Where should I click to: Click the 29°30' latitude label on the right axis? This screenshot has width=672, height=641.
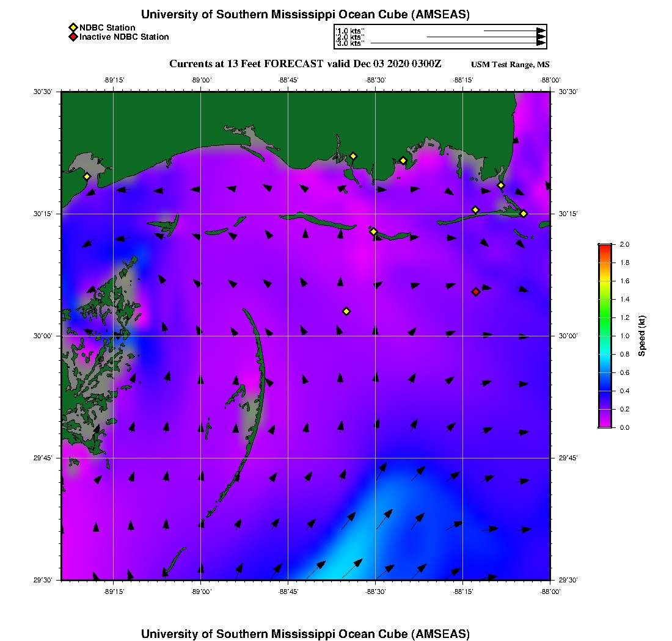568,580
